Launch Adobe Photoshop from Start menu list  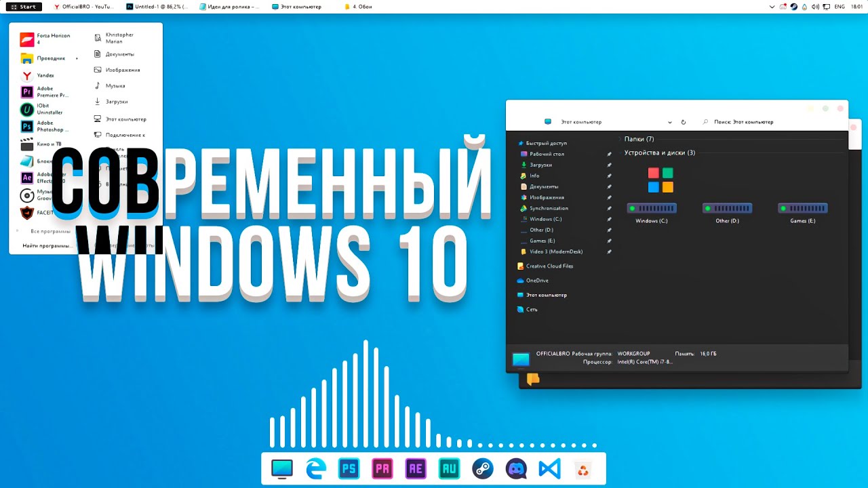click(45, 126)
